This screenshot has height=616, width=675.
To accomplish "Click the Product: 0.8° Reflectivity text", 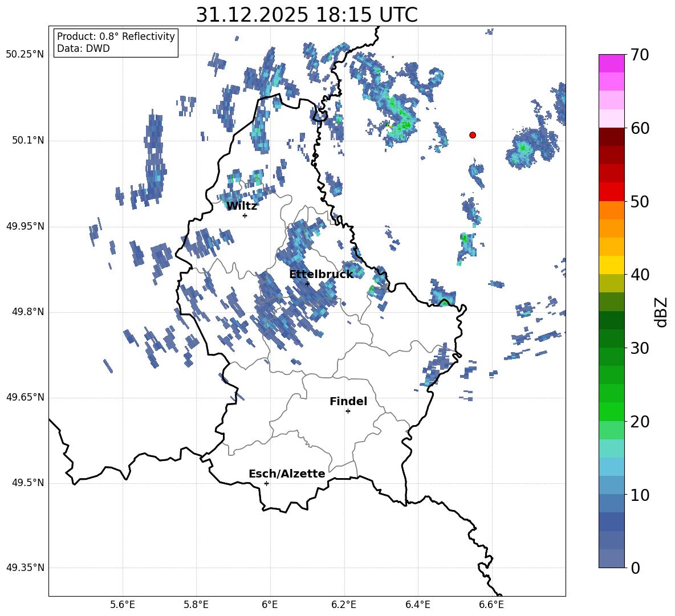I will click(x=116, y=36).
